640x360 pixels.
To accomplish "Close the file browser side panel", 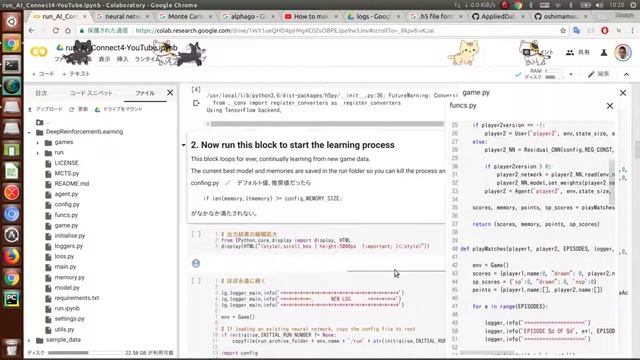I will [x=170, y=93].
